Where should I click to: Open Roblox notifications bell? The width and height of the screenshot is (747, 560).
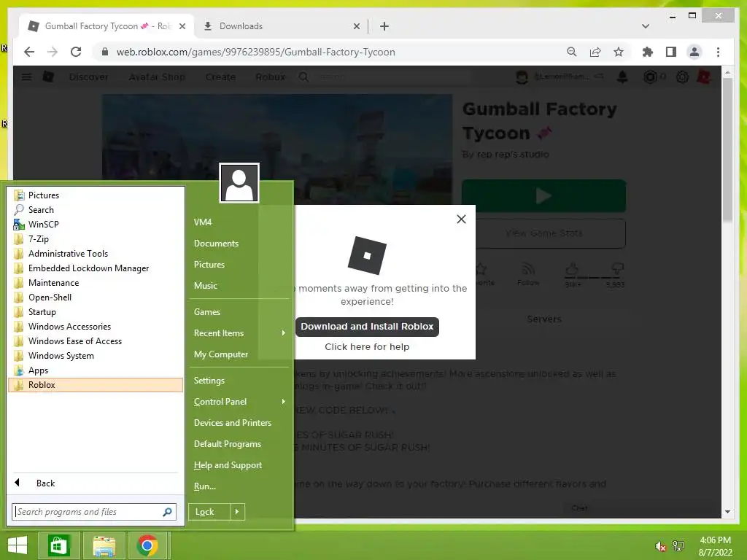pos(622,77)
